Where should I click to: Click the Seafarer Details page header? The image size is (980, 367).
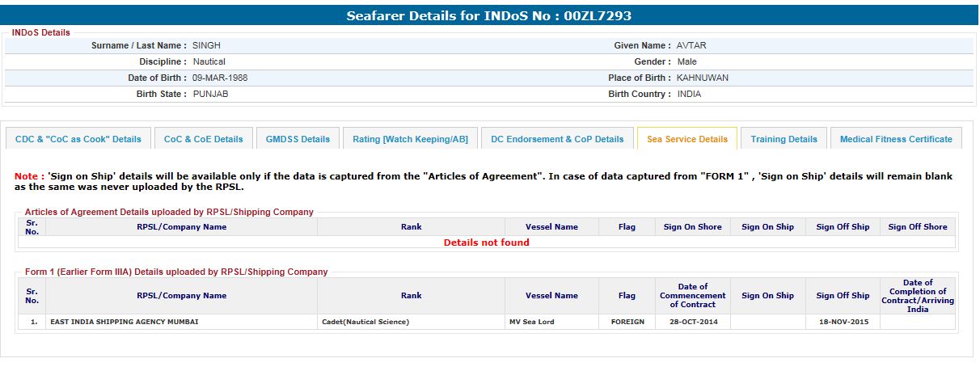[488, 15]
